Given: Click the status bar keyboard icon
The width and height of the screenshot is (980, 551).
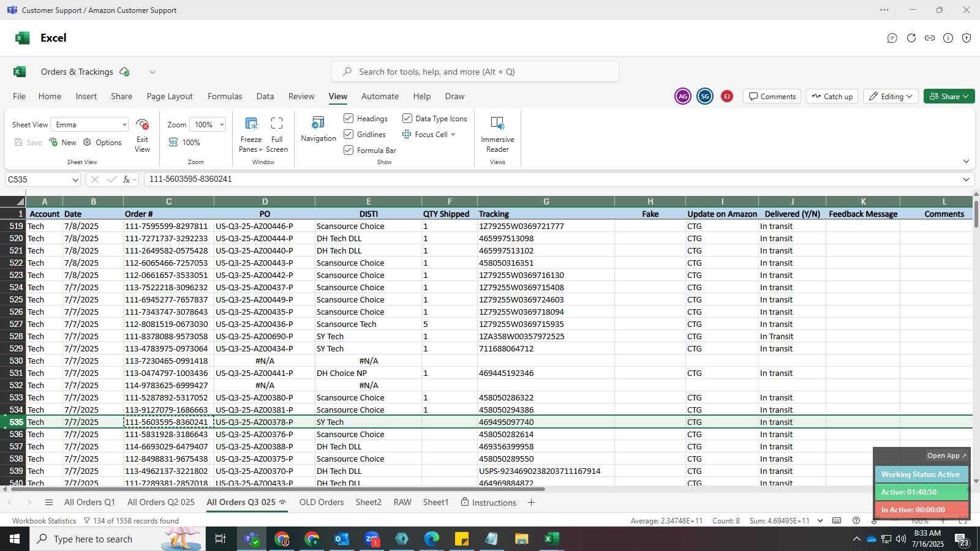Looking at the screenshot, I should [x=837, y=520].
